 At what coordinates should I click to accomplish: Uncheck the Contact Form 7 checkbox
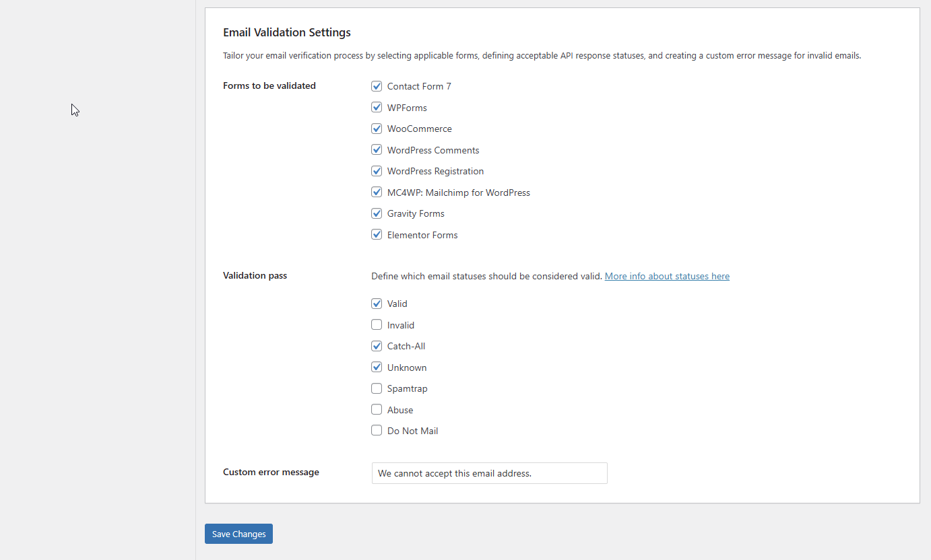click(377, 86)
